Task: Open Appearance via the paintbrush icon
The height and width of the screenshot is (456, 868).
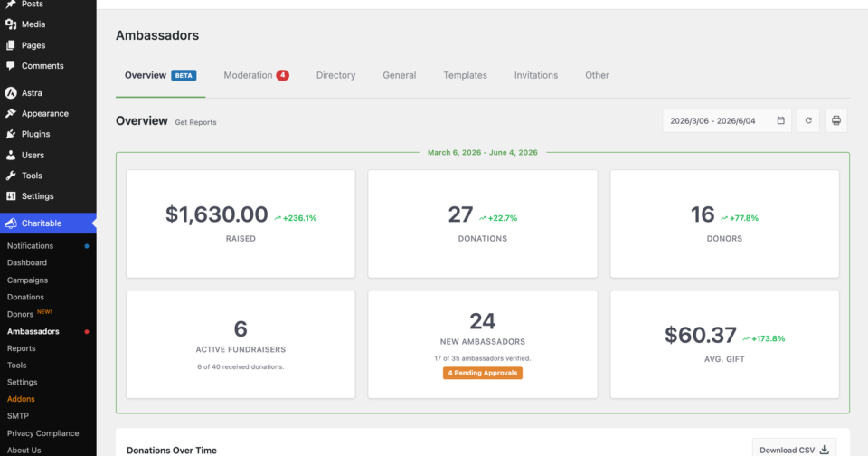Action: click(x=11, y=113)
